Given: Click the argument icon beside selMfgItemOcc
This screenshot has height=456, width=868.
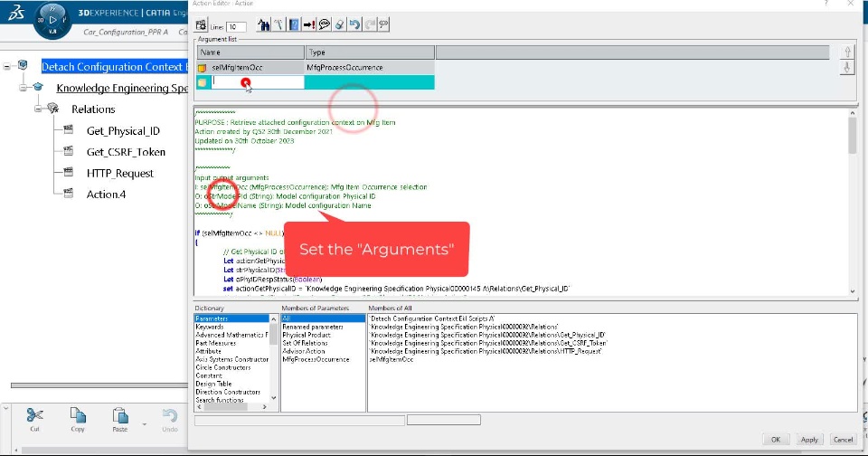Looking at the screenshot, I should [202, 68].
